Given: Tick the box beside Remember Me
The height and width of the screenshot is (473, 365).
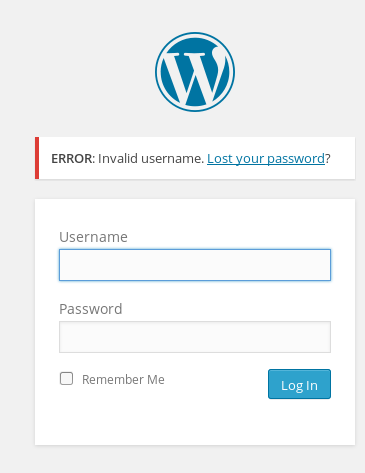Looking at the screenshot, I should tap(66, 379).
